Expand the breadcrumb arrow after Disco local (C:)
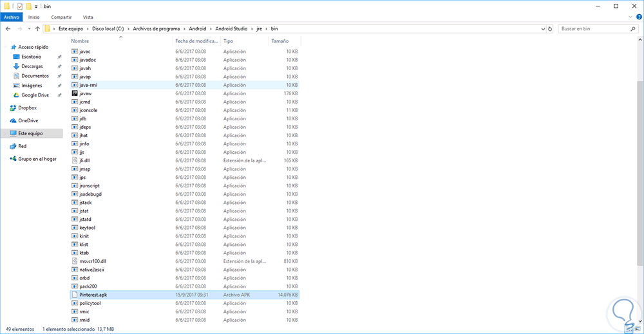 click(x=128, y=29)
